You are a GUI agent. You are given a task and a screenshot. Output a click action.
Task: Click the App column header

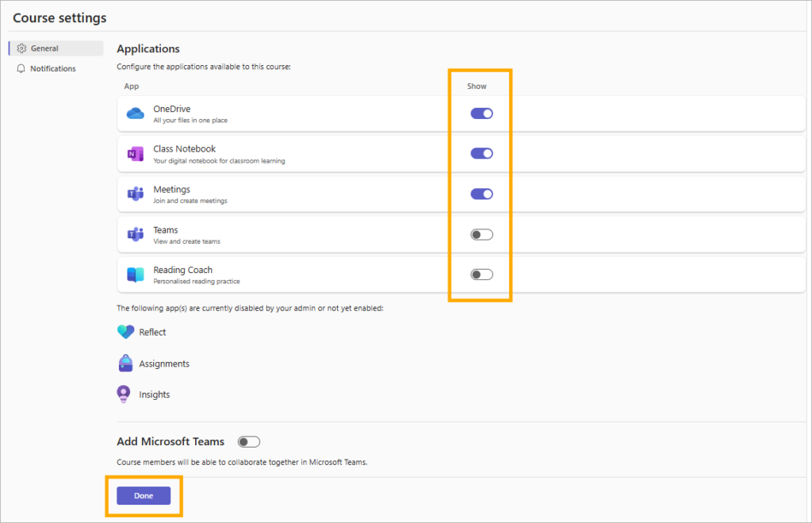click(132, 86)
